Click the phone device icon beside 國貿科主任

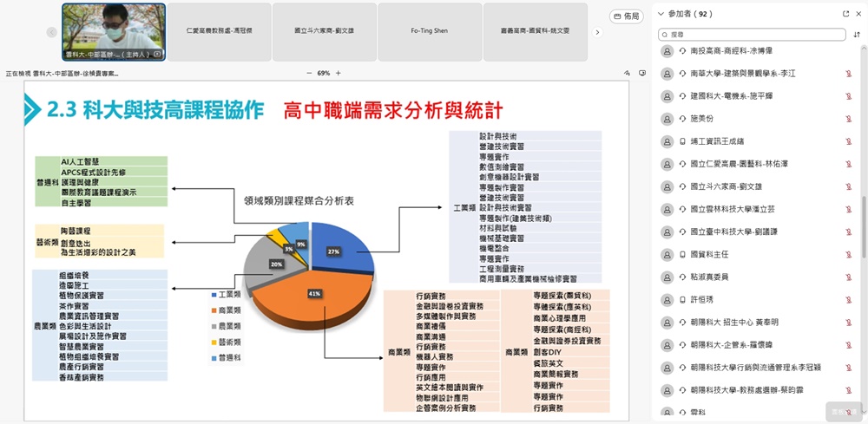pos(682,255)
